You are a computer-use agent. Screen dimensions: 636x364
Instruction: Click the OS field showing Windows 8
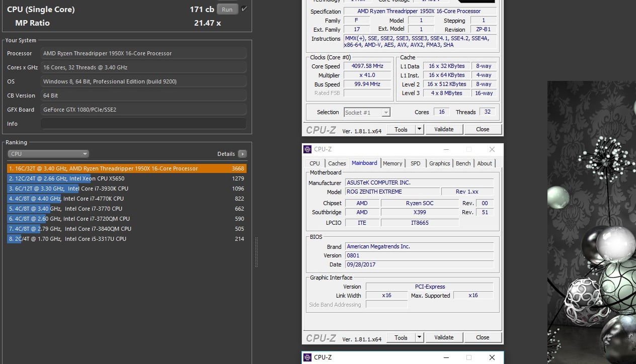(143, 81)
